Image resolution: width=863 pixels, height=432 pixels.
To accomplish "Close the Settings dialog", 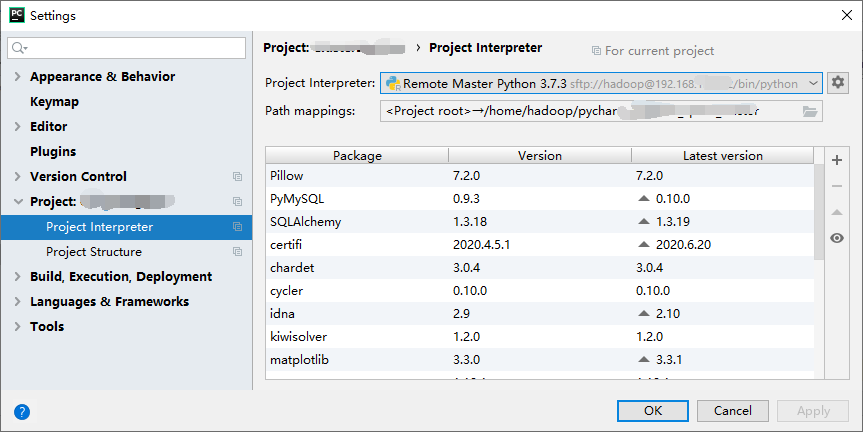I will [x=847, y=15].
